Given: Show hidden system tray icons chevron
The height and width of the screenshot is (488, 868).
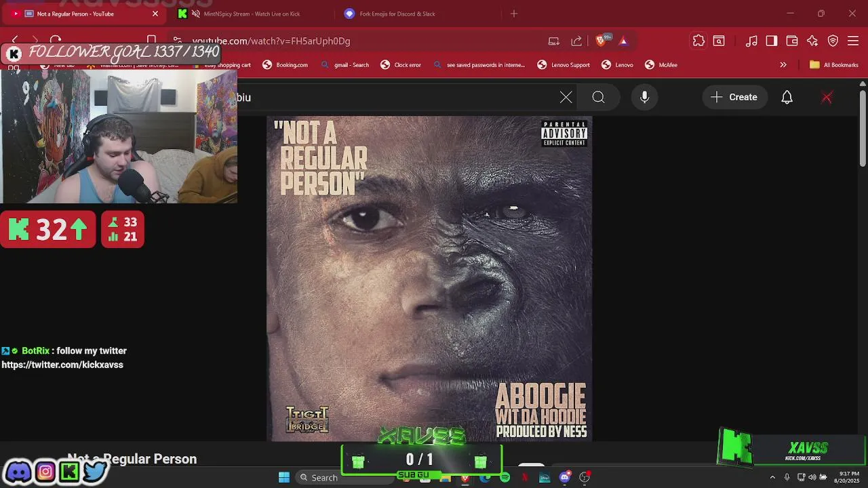Looking at the screenshot, I should [772, 477].
